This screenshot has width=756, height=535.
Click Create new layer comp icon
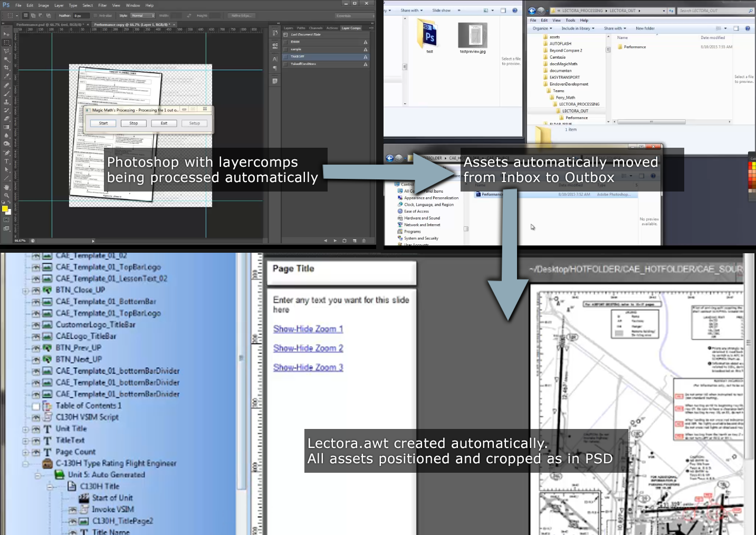click(355, 241)
